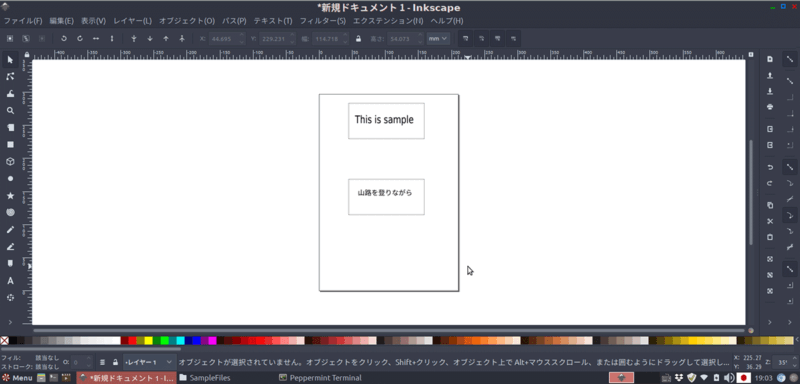Click 'This is sample' text on canvas
This screenshot has height=384, width=800.
click(384, 120)
